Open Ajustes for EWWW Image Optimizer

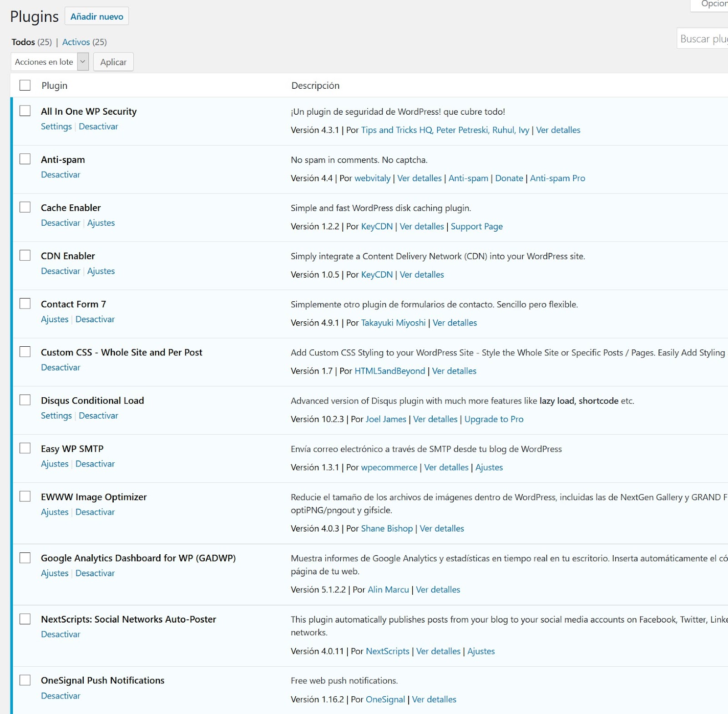coord(55,512)
